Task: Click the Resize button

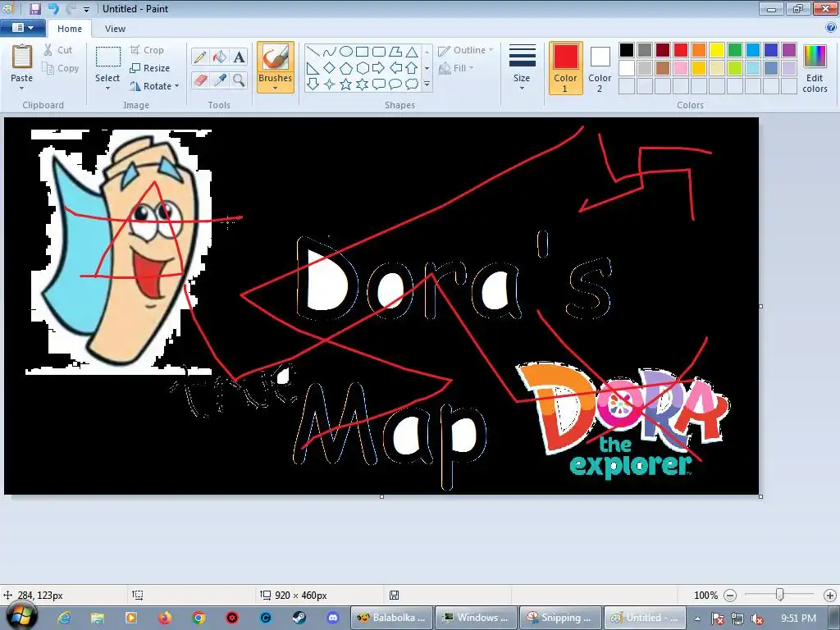Action: [150, 68]
